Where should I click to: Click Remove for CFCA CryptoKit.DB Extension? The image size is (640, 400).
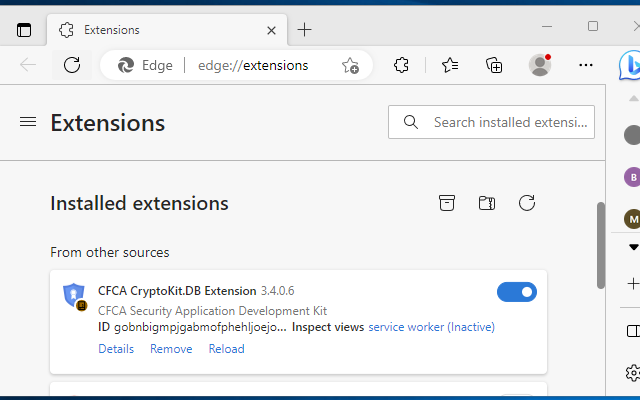click(171, 349)
